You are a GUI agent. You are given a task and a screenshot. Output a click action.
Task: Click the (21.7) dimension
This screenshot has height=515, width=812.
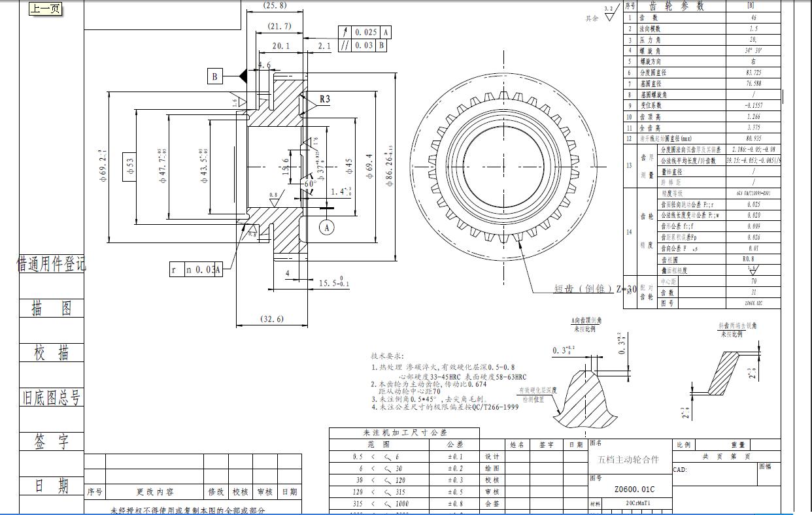(x=279, y=26)
